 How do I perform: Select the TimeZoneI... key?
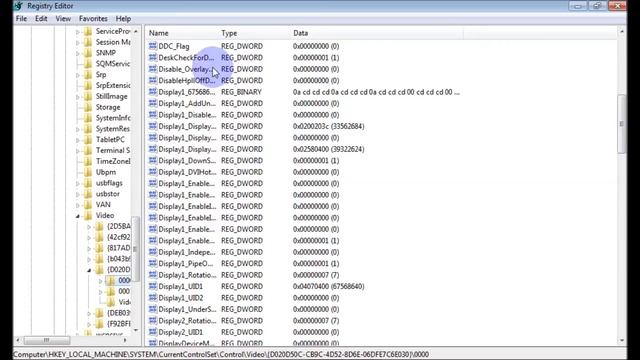113,161
